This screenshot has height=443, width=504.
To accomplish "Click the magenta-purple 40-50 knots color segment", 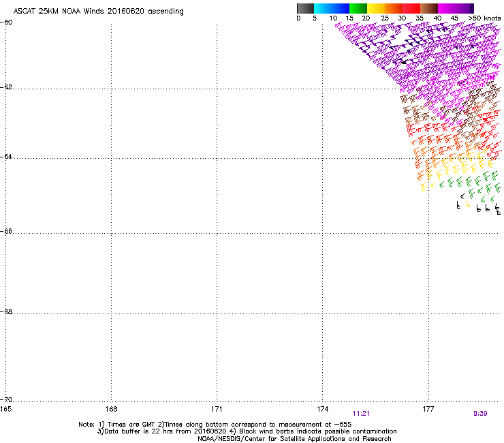I will click(456, 8).
